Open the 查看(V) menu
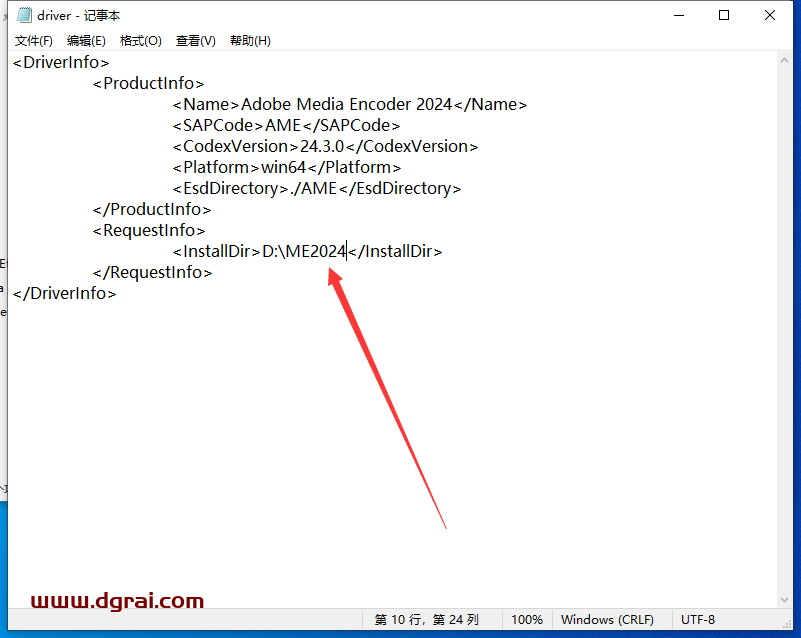 point(196,41)
